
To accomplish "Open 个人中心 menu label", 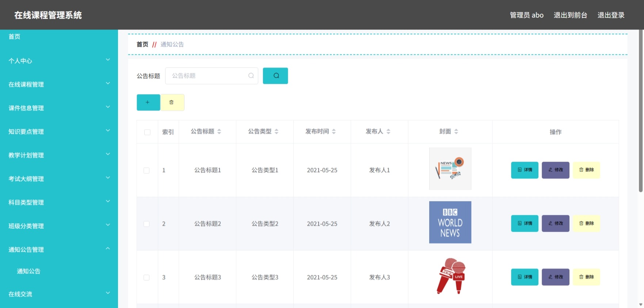I will 20,61.
